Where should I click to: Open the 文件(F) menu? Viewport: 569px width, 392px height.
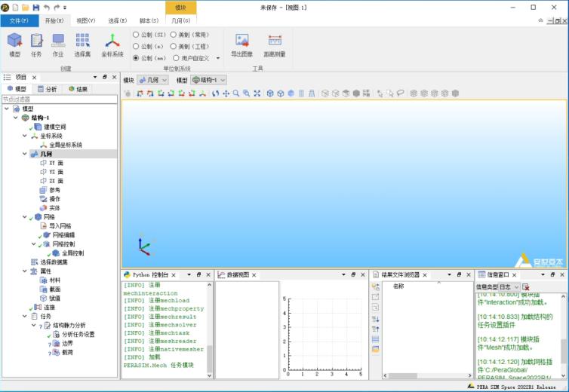tap(19, 20)
